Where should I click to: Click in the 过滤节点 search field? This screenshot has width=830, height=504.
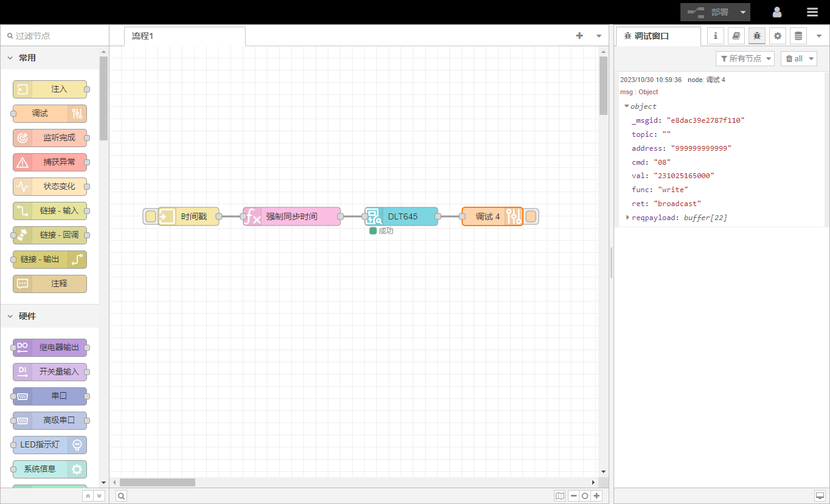click(55, 36)
